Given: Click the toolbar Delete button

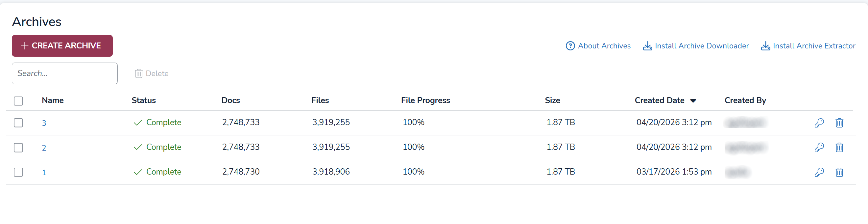Looking at the screenshot, I should 152,73.
